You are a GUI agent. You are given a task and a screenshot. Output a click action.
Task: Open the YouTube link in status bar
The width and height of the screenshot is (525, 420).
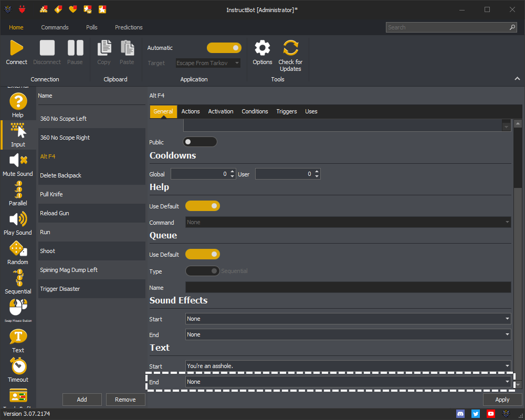491,414
